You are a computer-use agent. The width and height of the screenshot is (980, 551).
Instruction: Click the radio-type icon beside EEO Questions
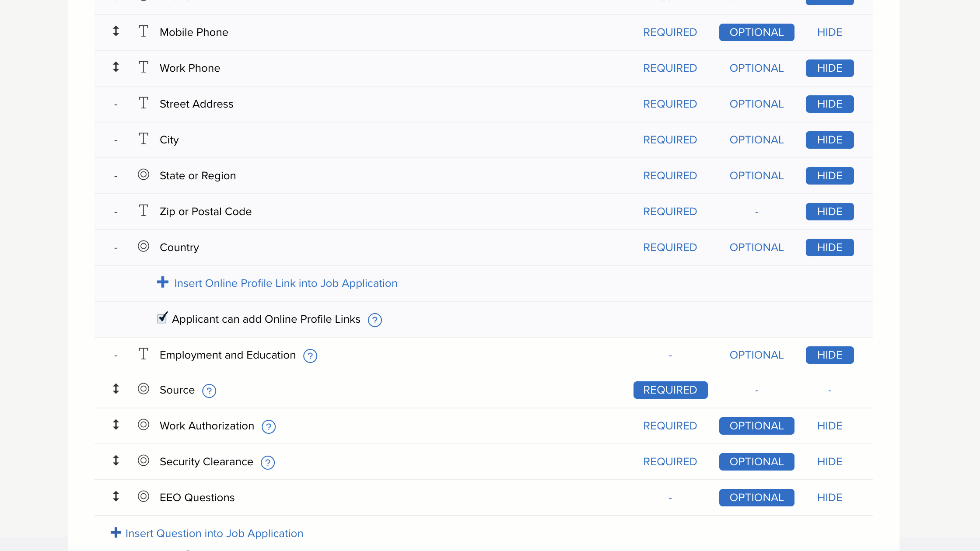[143, 496]
